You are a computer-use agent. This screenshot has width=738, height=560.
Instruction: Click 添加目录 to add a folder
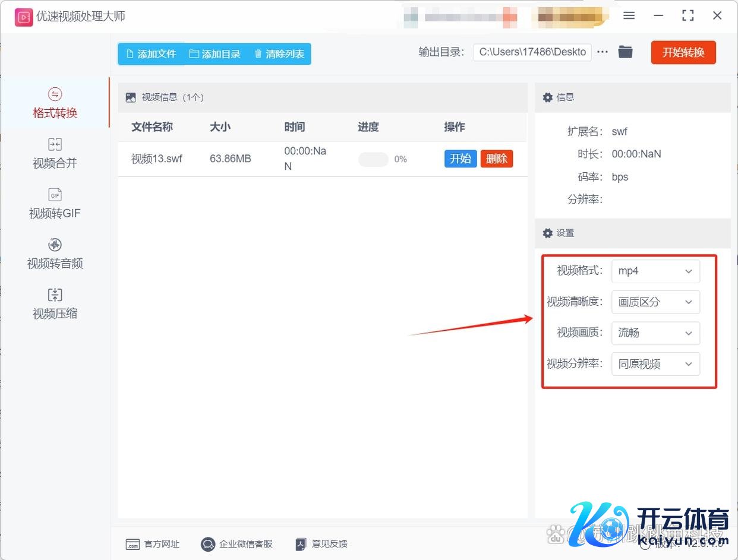[215, 54]
